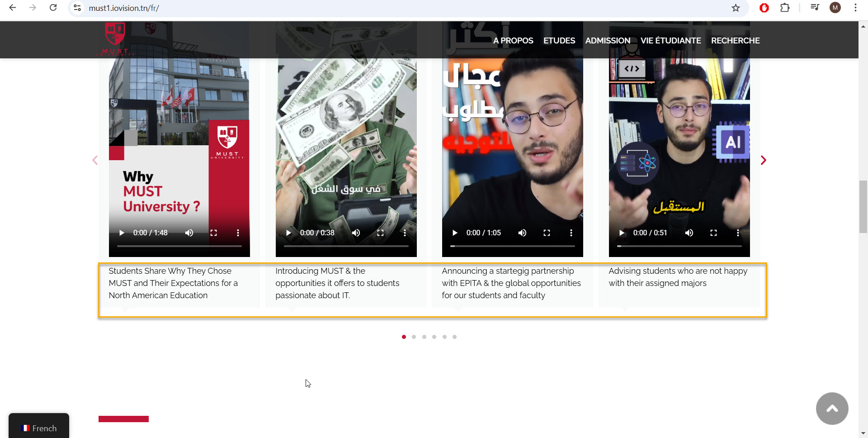Click caption 'Introducing MUST & the opportunities'
Image resolution: width=868 pixels, height=438 pixels.
click(x=337, y=283)
